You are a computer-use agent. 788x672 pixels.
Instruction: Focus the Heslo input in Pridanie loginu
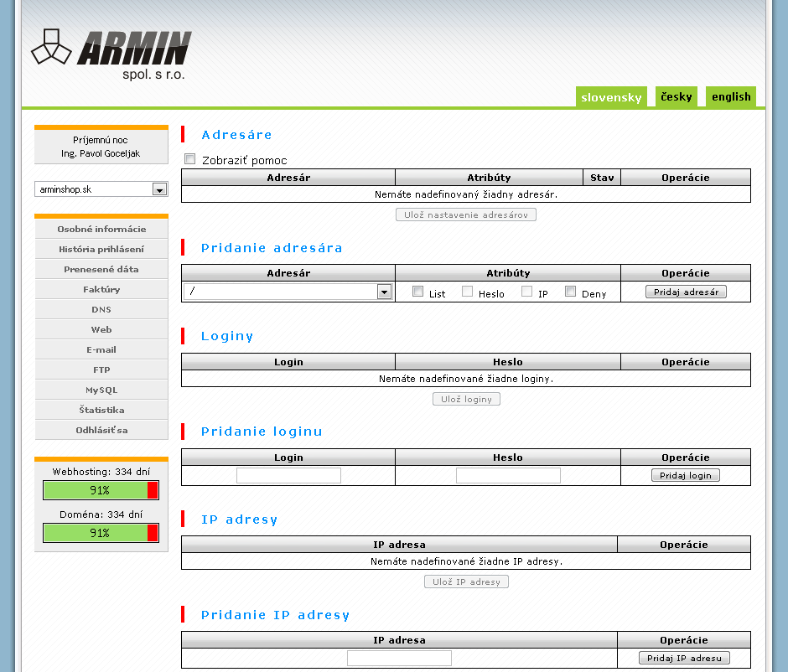tap(508, 475)
